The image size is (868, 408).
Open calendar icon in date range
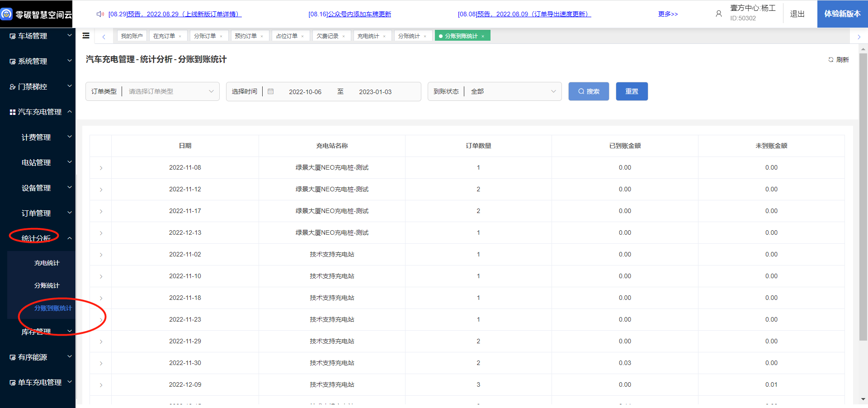pyautogui.click(x=271, y=91)
